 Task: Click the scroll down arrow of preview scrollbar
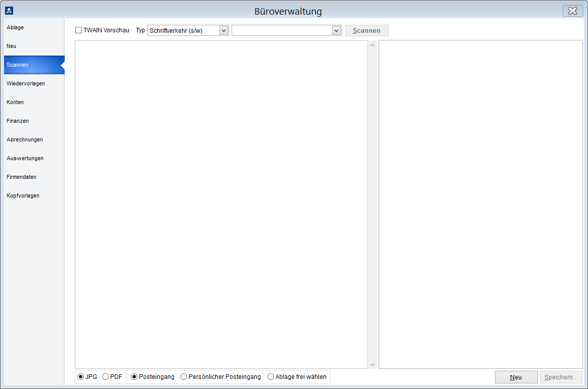click(373, 365)
